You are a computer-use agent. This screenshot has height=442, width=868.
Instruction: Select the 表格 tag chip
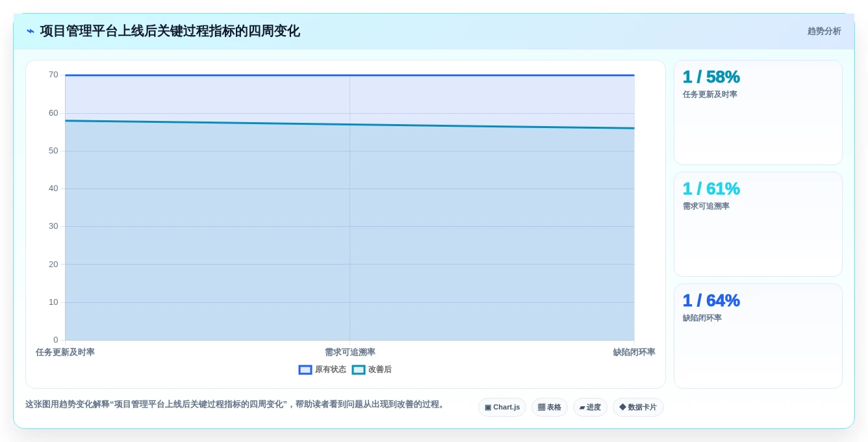tap(550, 408)
